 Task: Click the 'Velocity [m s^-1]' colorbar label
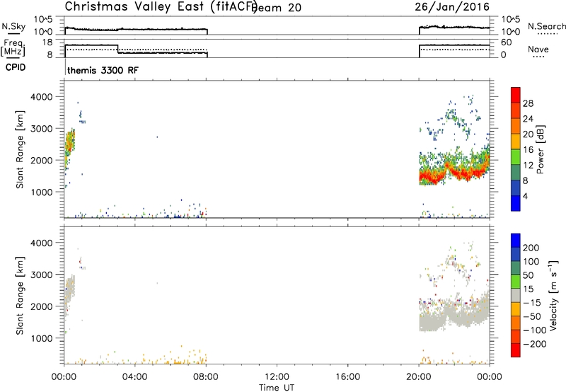[x=553, y=295]
